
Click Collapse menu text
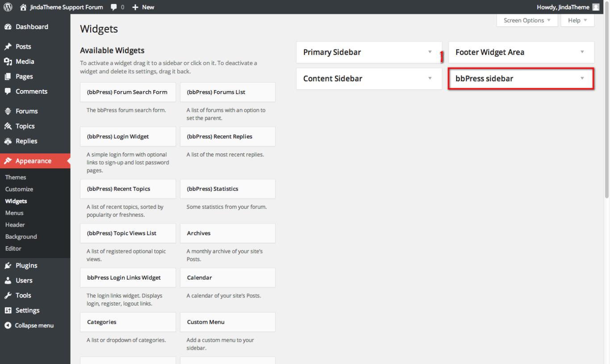(x=34, y=326)
